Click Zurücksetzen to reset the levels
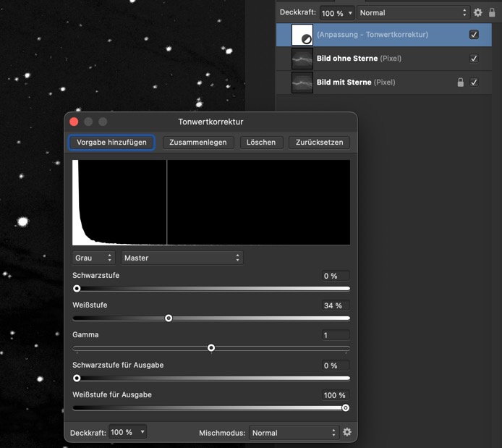The height and width of the screenshot is (448, 502). (319, 142)
